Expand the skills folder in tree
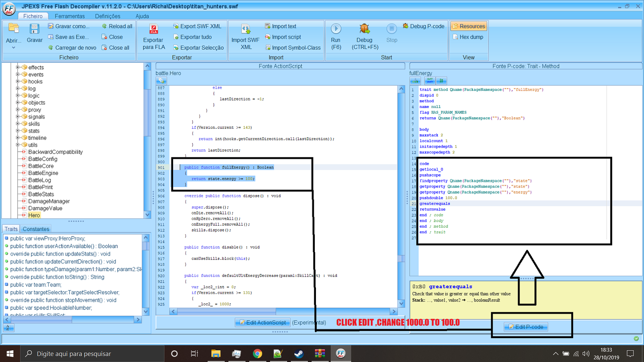Screen dimensions: 644x362 [x=18, y=124]
